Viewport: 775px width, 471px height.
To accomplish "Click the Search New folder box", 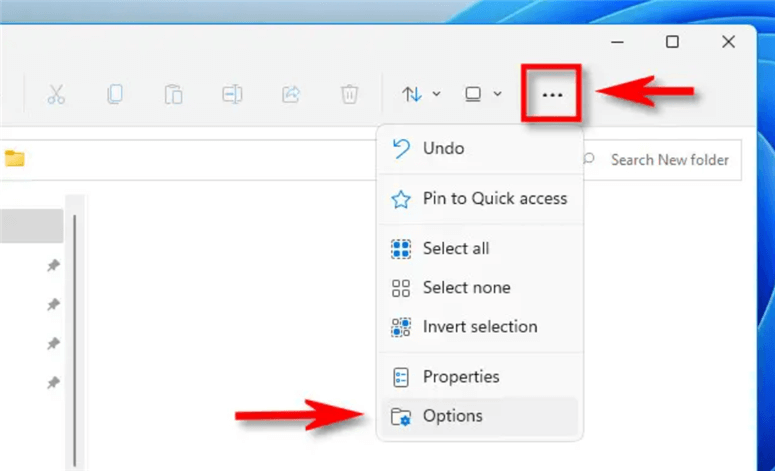I will click(x=662, y=160).
